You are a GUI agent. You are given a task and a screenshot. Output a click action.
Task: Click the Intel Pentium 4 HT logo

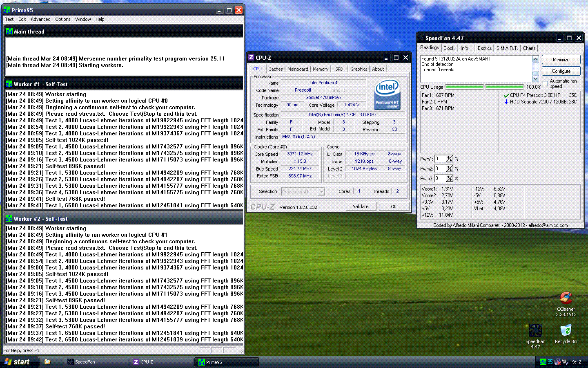pyautogui.click(x=387, y=94)
